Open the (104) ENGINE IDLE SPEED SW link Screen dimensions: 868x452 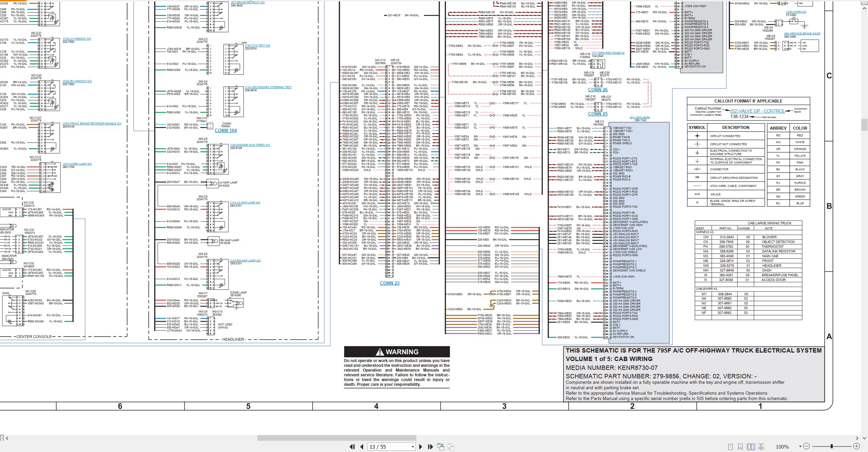(x=250, y=145)
